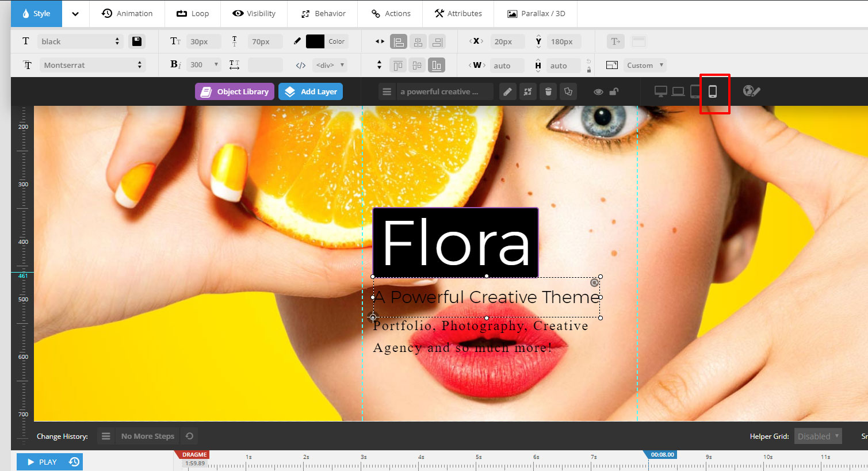The height and width of the screenshot is (471, 868).
Task: Expand the Custom size preset dropdown
Action: click(x=644, y=66)
